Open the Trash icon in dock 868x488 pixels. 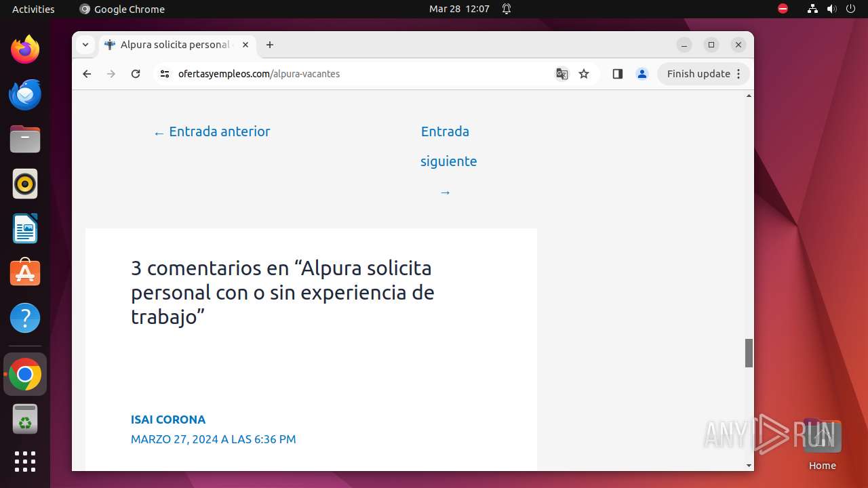point(25,419)
